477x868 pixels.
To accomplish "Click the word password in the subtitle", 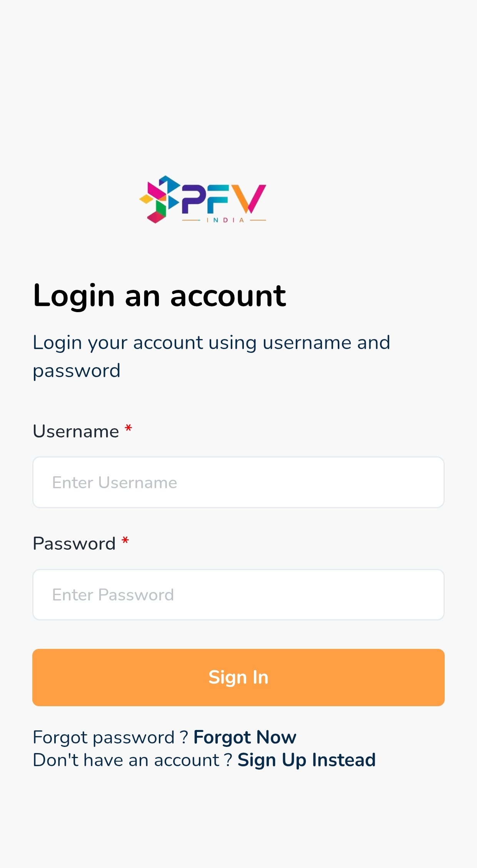I will [77, 371].
